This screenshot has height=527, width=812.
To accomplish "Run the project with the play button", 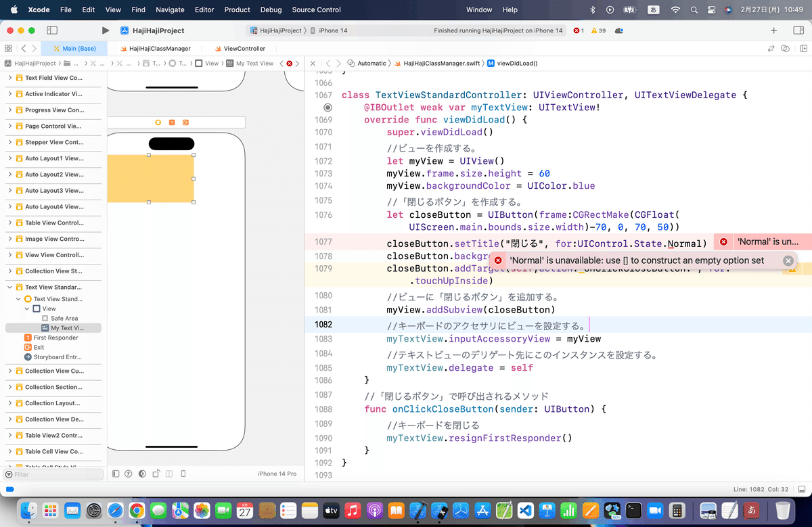I will pos(105,30).
